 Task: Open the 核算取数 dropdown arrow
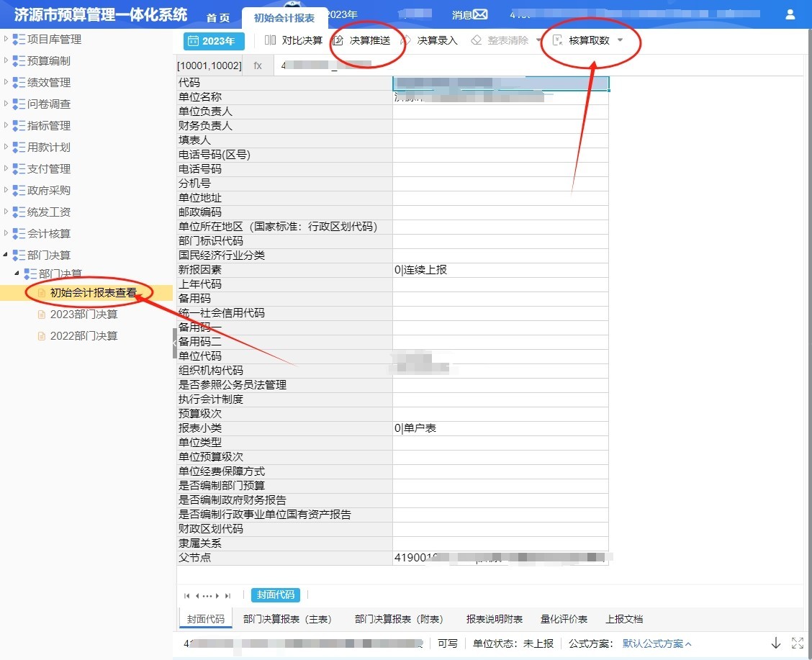click(621, 40)
